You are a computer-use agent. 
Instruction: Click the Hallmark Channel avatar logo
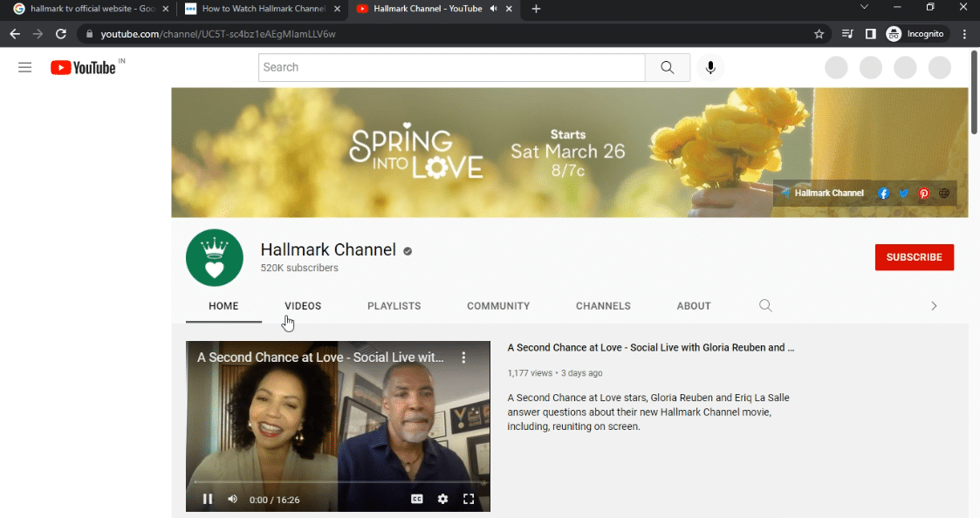coord(215,257)
